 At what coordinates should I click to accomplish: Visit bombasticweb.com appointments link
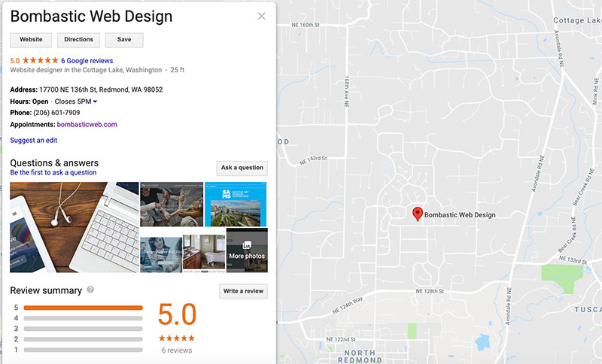coord(87,124)
